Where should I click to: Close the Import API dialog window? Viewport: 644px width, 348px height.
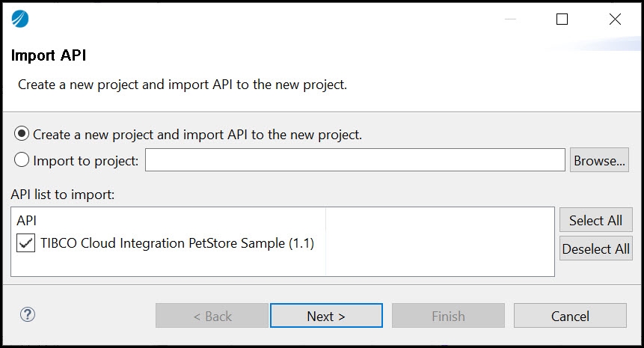click(x=615, y=19)
